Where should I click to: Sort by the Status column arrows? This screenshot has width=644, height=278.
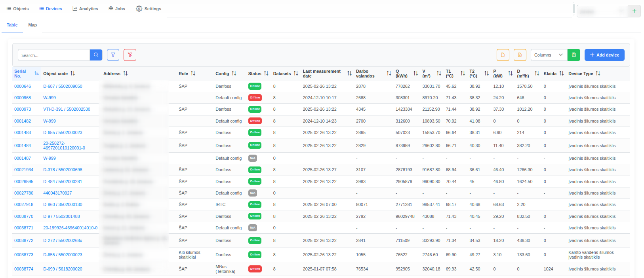coord(266,74)
